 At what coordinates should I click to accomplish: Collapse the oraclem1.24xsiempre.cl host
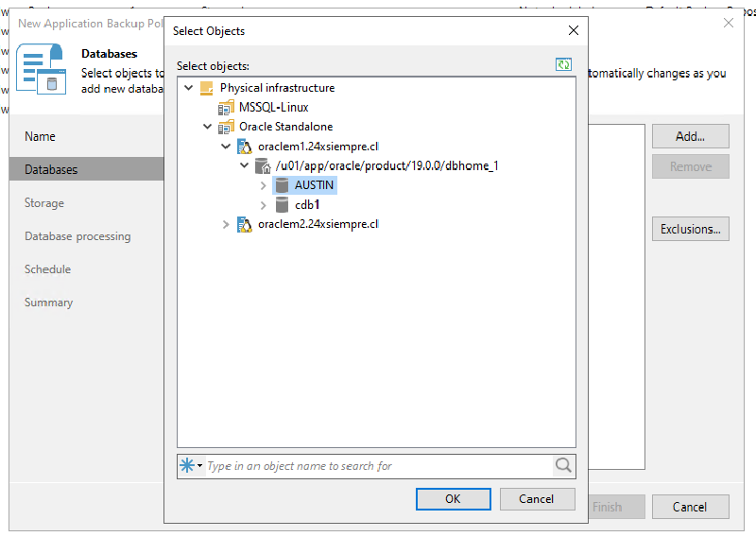(226, 147)
